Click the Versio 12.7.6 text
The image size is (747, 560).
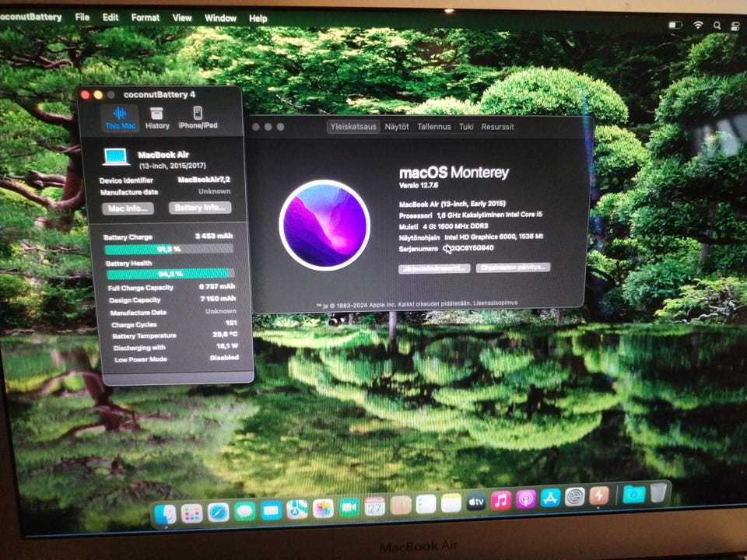[x=419, y=185]
